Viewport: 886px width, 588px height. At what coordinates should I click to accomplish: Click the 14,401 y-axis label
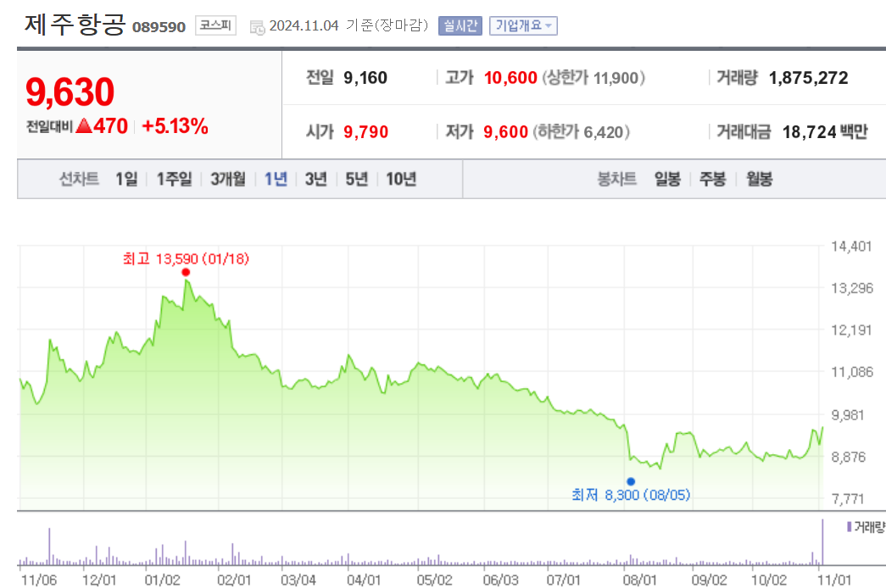[851, 247]
